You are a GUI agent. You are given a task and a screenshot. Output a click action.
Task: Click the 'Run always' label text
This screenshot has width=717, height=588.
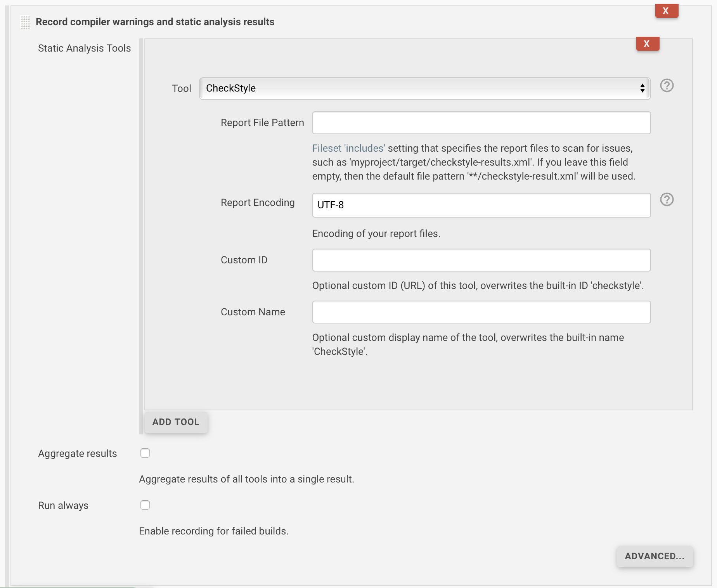63,505
